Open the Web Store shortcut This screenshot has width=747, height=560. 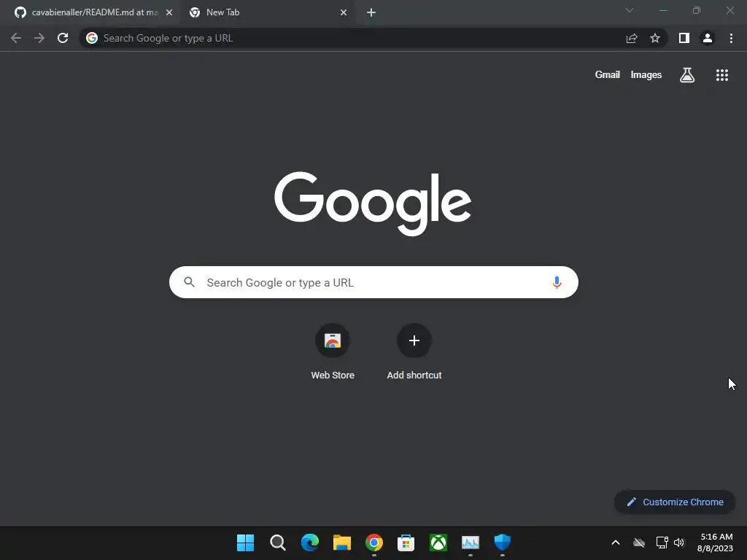pos(333,352)
